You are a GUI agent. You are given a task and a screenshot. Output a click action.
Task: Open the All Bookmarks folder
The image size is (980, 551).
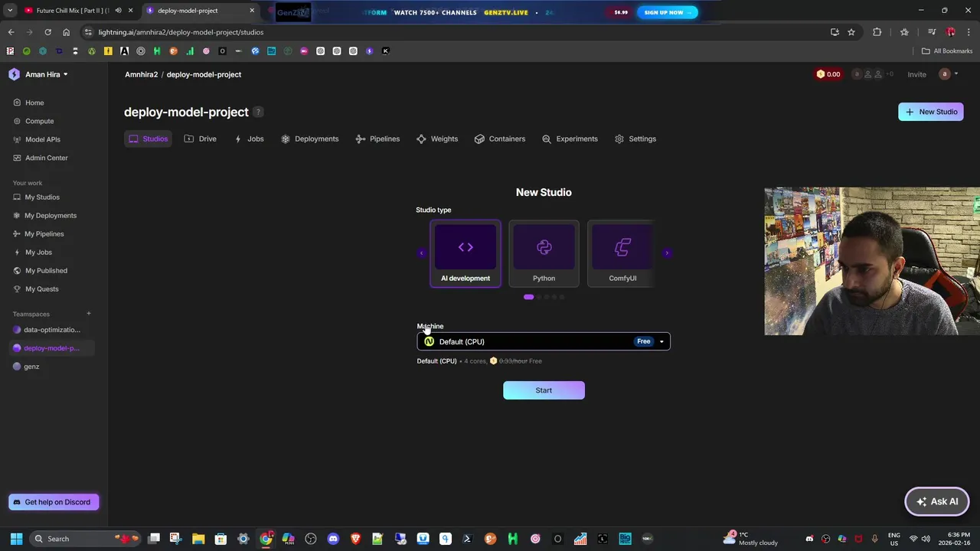pos(947,51)
